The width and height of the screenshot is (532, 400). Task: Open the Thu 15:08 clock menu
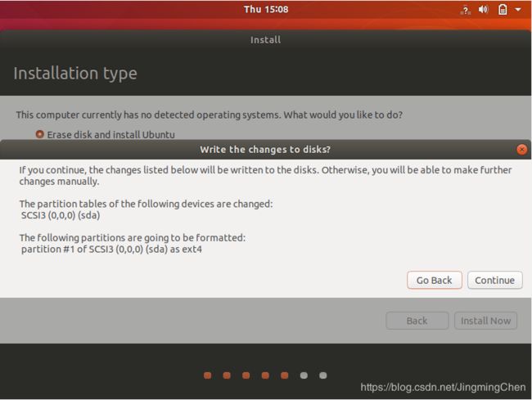pos(266,9)
